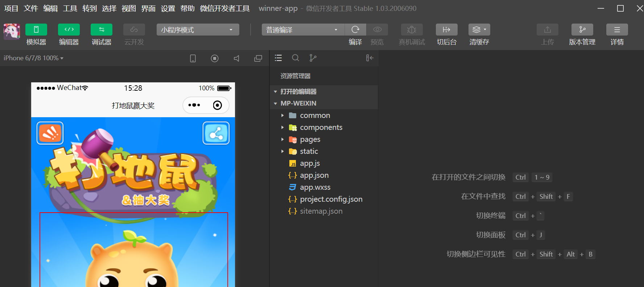The width and height of the screenshot is (644, 287).
Task: Minimize the developer tools window
Action: (x=601, y=8)
